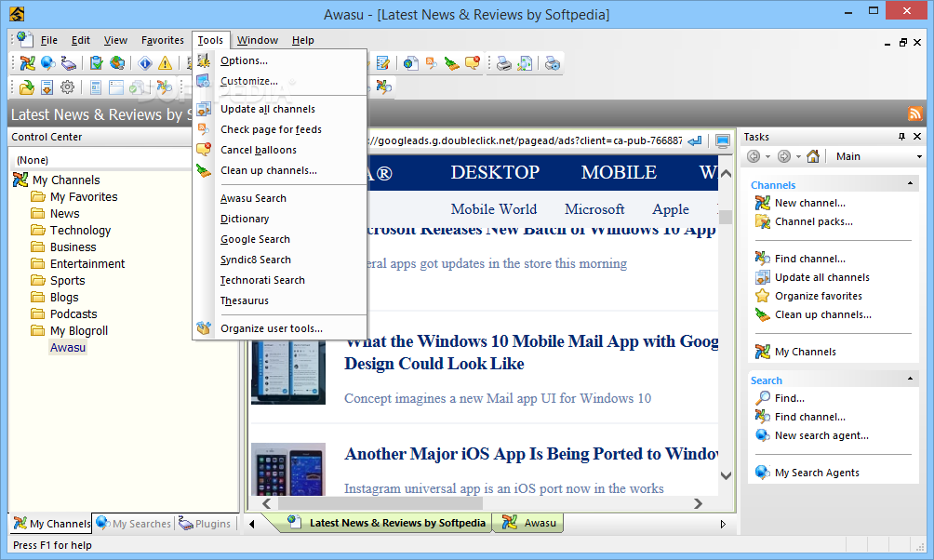Switch to the My Searches tab
This screenshot has width=934, height=560.
[x=134, y=523]
